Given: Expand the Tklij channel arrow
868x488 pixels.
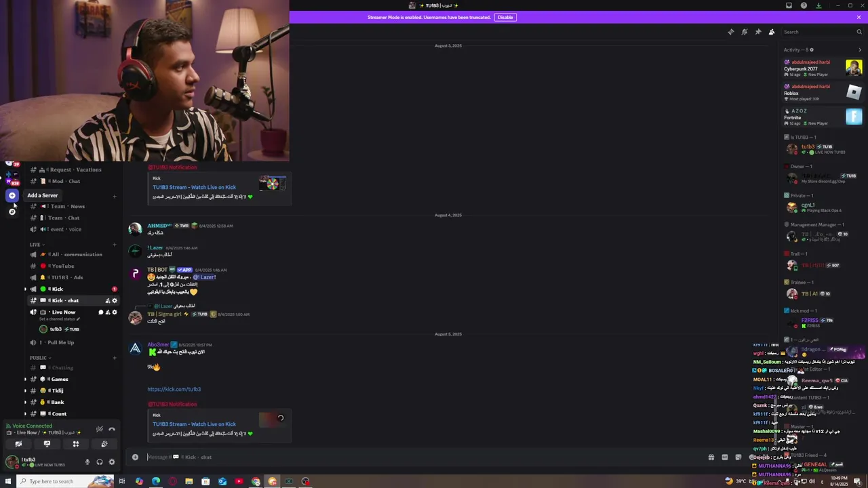Looking at the screenshot, I should coord(26,390).
